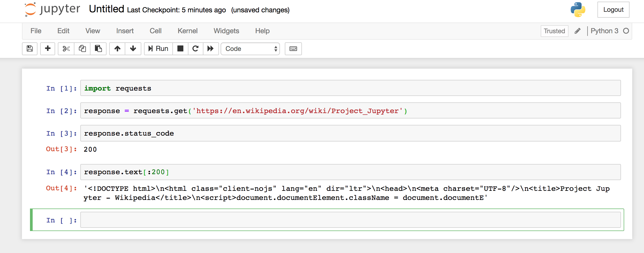
Task: Click the empty active code cell
Action: (x=351, y=220)
